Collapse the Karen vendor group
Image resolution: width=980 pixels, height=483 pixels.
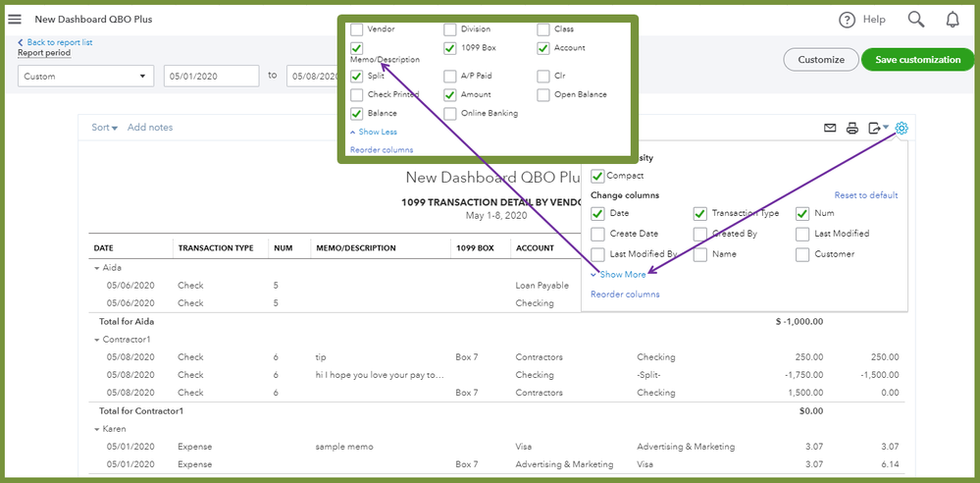point(97,430)
